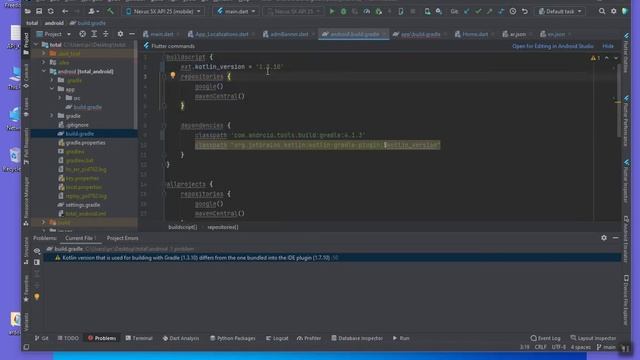The height and width of the screenshot is (360, 640).
Task: Minimize the Problems panel
Action: coord(616,238)
